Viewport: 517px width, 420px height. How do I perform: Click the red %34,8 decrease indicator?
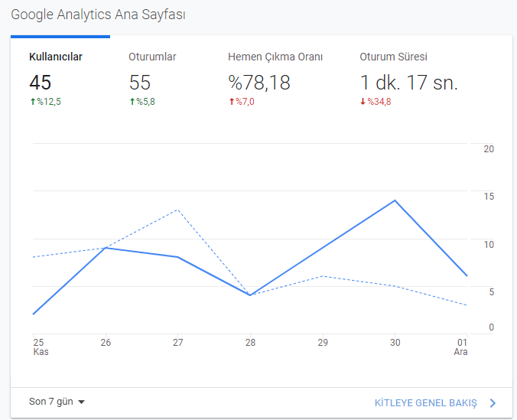tap(376, 102)
